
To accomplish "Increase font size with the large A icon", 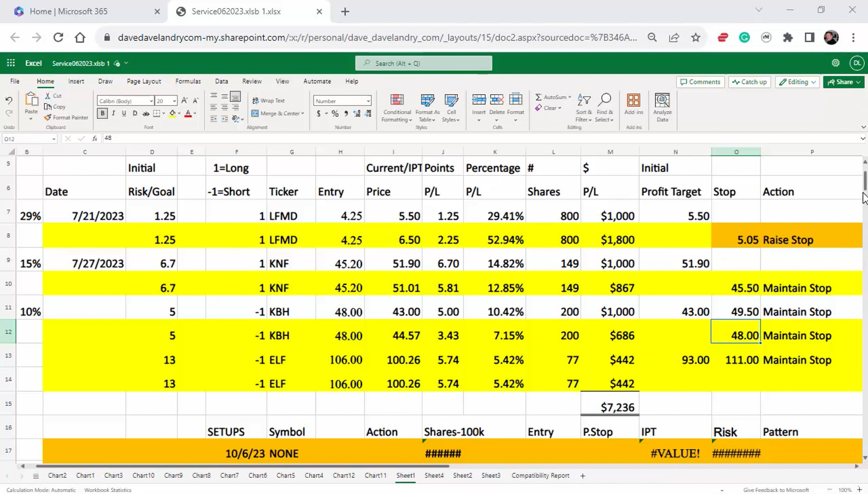I will (x=184, y=101).
